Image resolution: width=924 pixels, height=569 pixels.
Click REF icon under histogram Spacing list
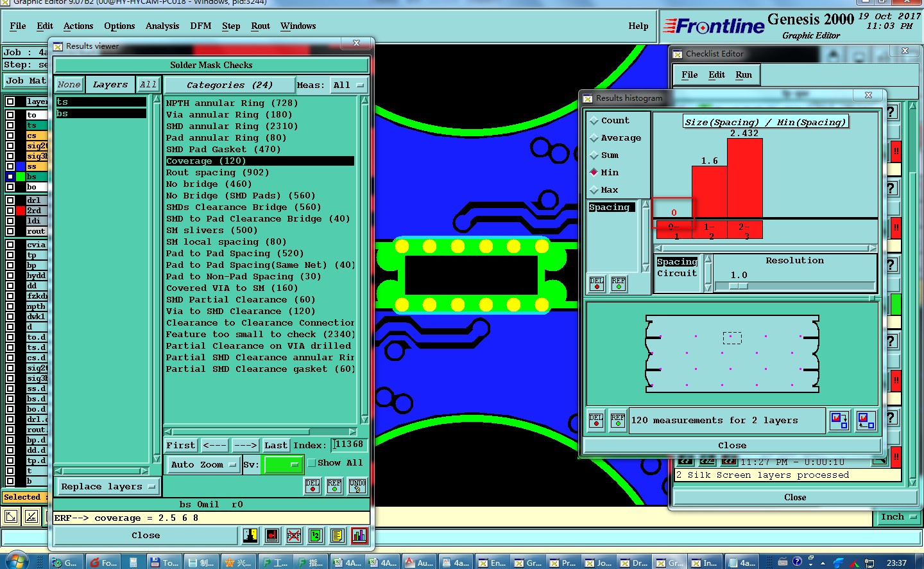coord(619,283)
